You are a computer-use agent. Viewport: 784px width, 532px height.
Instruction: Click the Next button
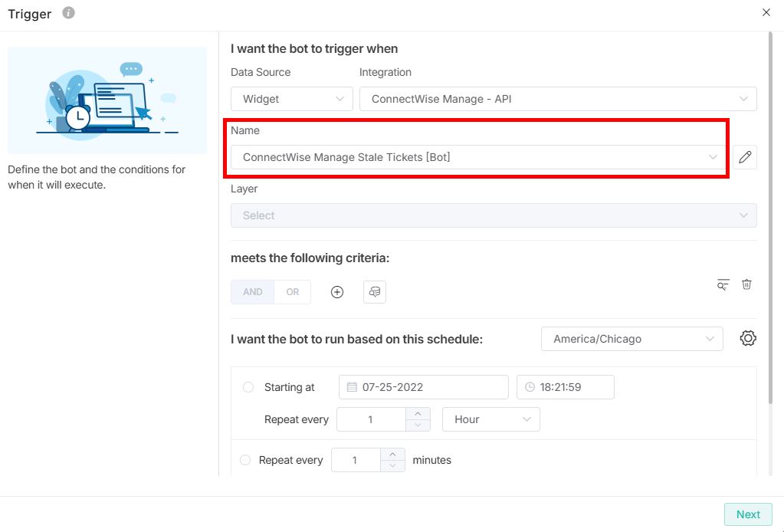pos(748,514)
